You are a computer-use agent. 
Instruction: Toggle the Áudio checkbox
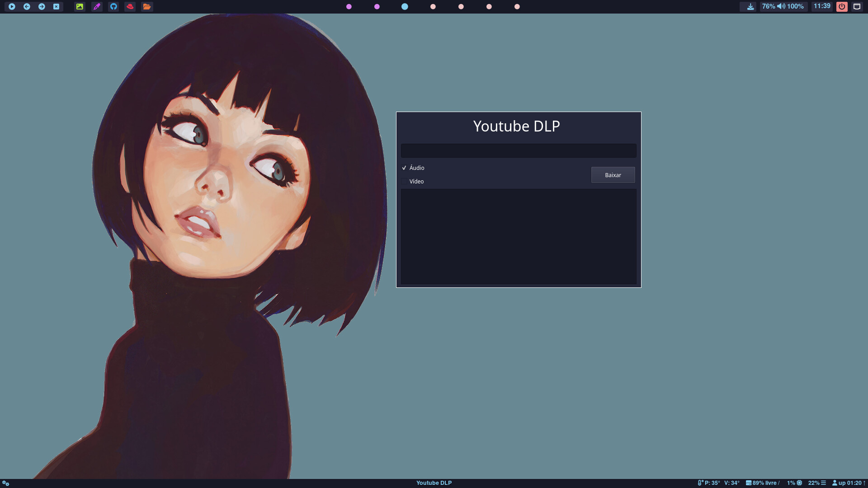[404, 168]
